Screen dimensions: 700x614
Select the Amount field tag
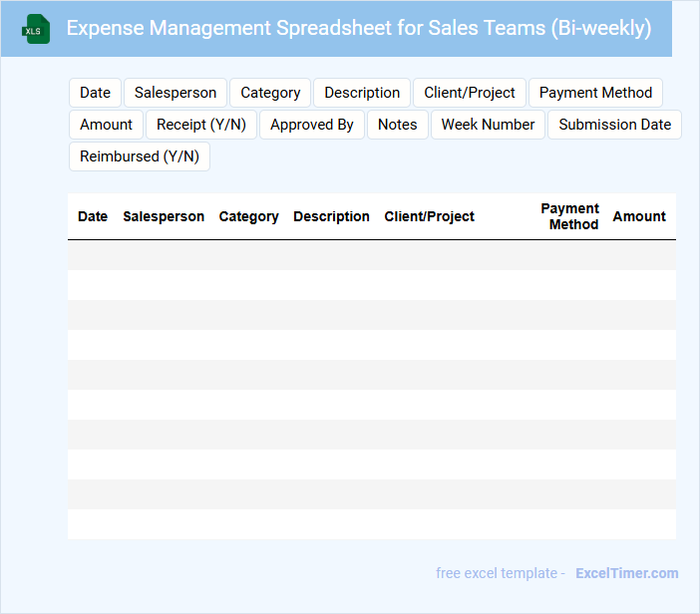click(106, 125)
